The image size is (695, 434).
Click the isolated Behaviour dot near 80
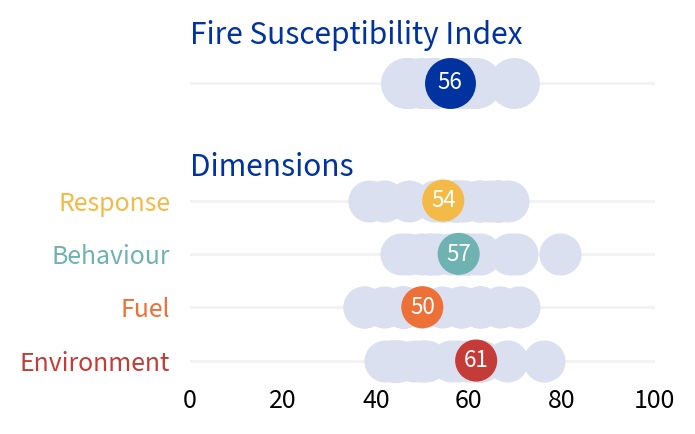(x=560, y=254)
